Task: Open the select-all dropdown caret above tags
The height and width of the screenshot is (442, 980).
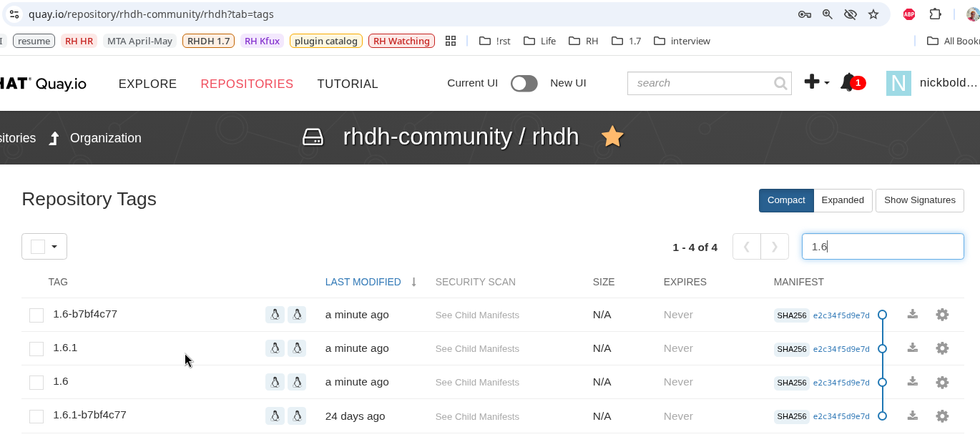Action: (54, 247)
